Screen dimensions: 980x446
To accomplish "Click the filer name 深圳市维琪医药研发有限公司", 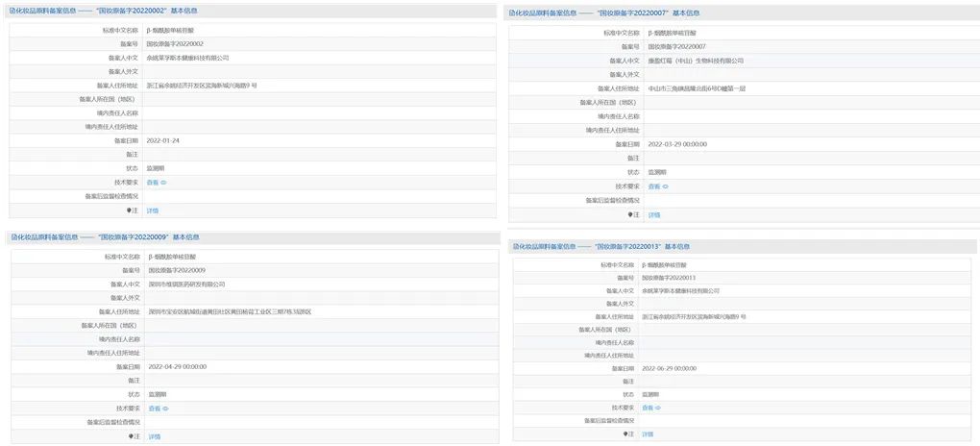I will tap(186, 285).
